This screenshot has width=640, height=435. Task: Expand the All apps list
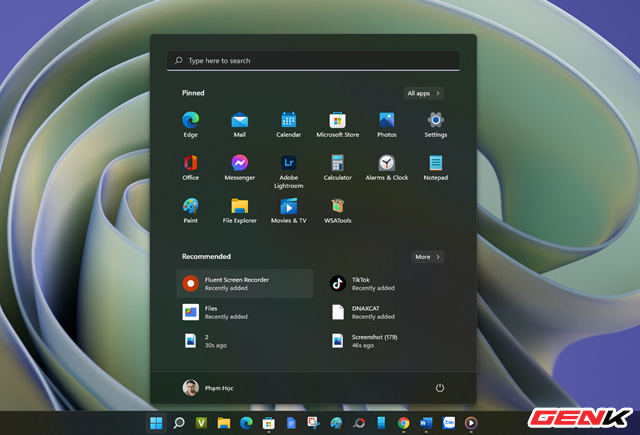click(424, 93)
